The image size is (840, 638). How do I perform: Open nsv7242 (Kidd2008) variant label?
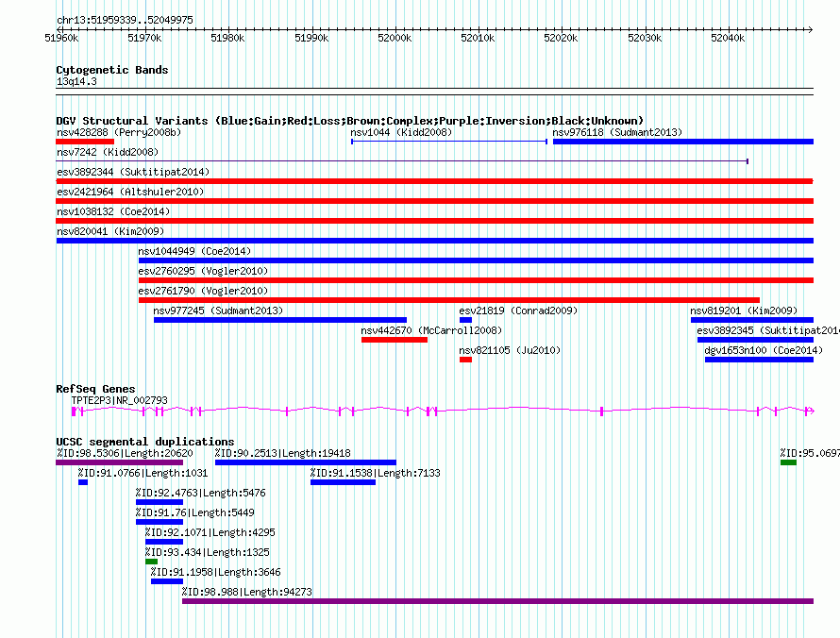[108, 152]
